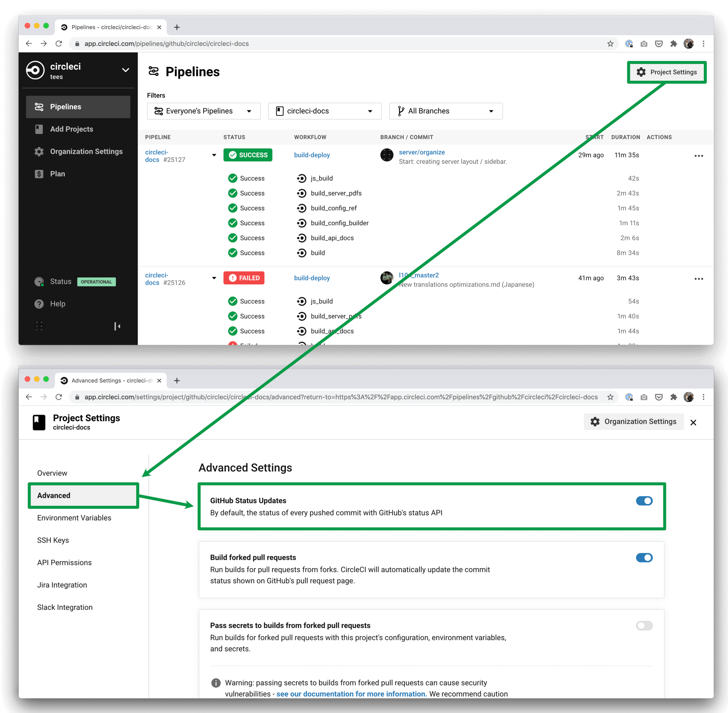Image resolution: width=728 pixels, height=713 pixels.
Task: Open the Environment Variables settings tab
Action: tap(74, 518)
